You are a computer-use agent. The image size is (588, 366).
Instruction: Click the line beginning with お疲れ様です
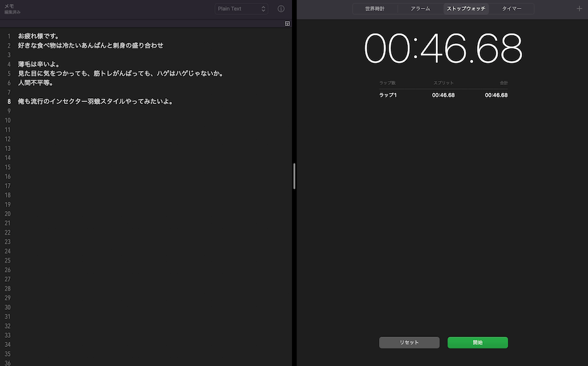pos(39,36)
